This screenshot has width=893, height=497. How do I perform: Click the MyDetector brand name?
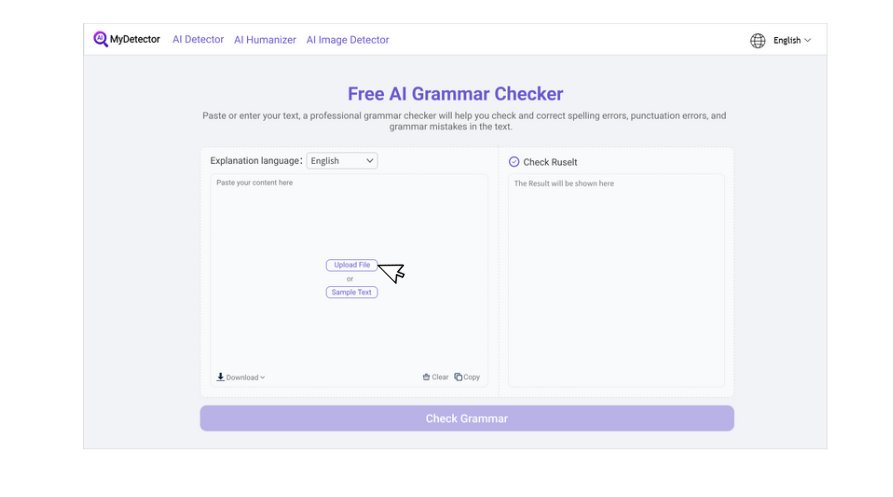[x=135, y=39]
